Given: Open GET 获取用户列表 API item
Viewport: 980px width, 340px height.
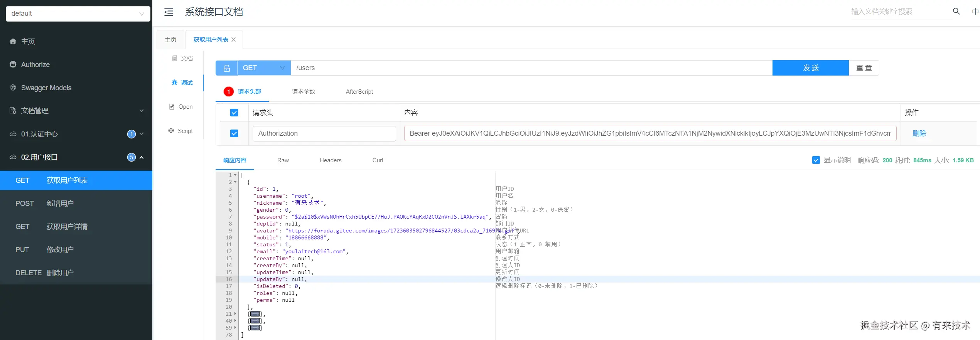Looking at the screenshot, I should pos(76,180).
